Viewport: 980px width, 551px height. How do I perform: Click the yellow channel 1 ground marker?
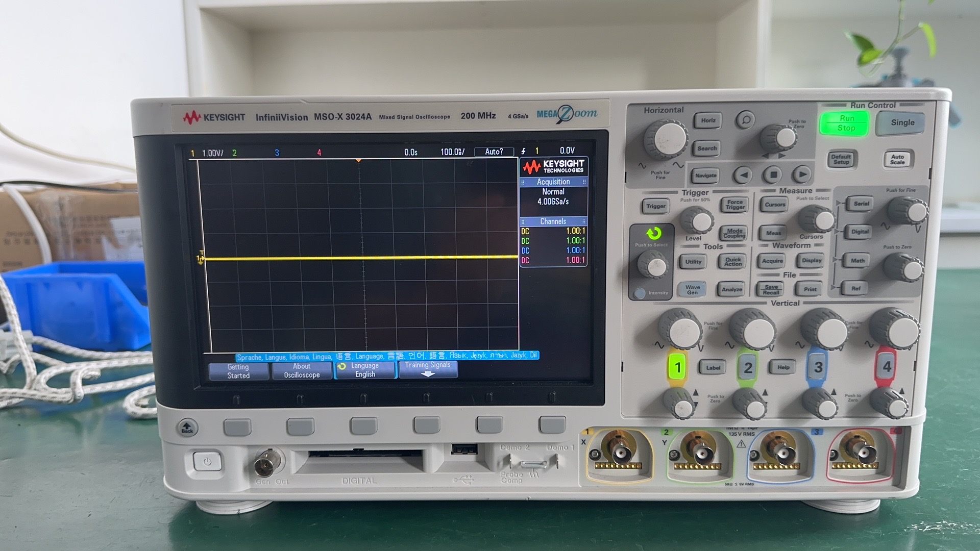tap(200, 258)
